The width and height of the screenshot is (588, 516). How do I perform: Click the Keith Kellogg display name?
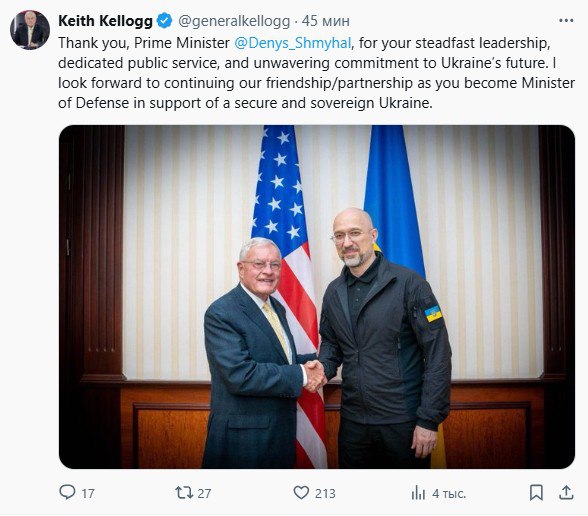pyautogui.click(x=105, y=21)
